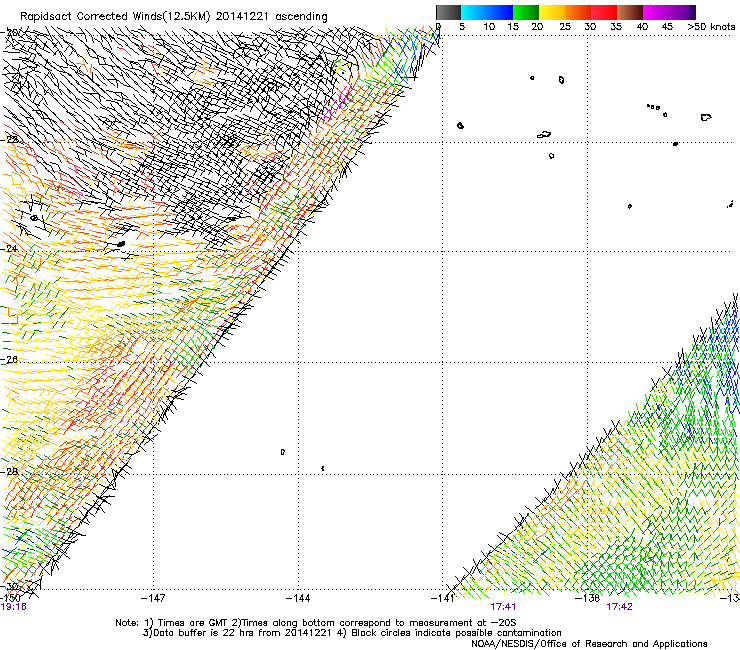Click the '>50 knots' legend label
The width and height of the screenshot is (740, 650).
(711, 26)
